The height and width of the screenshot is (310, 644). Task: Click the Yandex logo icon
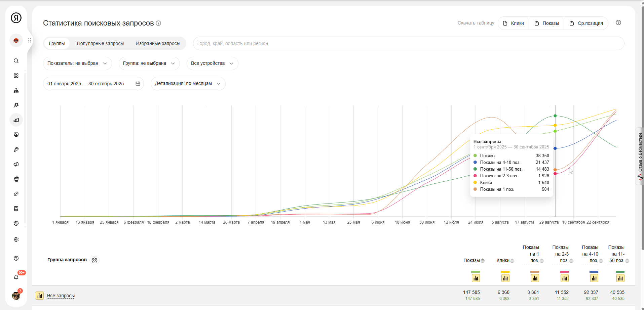tap(16, 18)
